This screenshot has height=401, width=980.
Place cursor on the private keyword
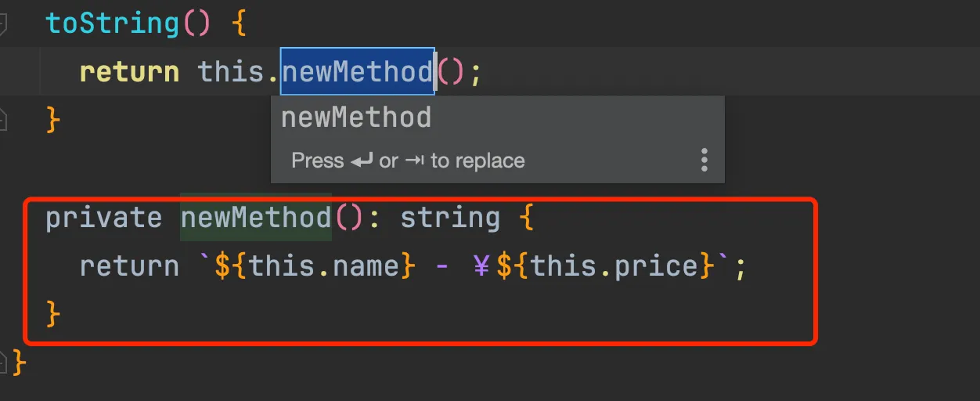pyautogui.click(x=103, y=217)
